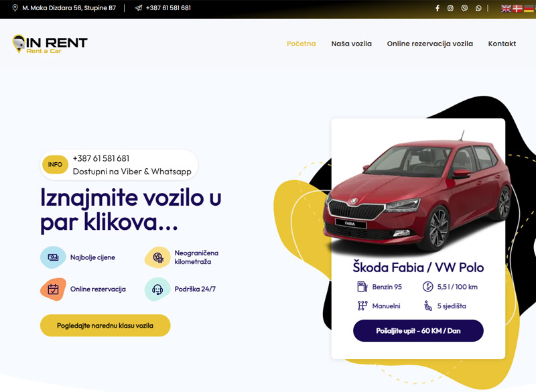
Task: Click Pošaljite upit – 60 KM / Dan button
Action: click(418, 330)
